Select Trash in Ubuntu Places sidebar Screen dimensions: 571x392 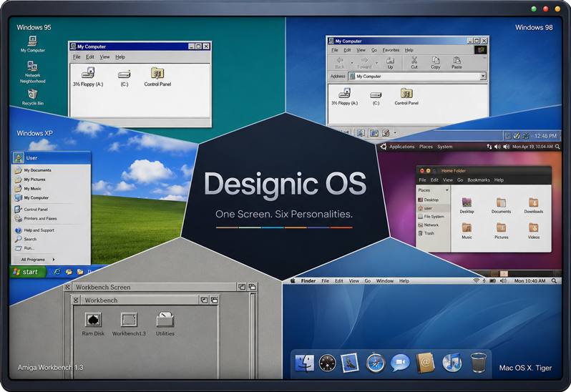(426, 233)
